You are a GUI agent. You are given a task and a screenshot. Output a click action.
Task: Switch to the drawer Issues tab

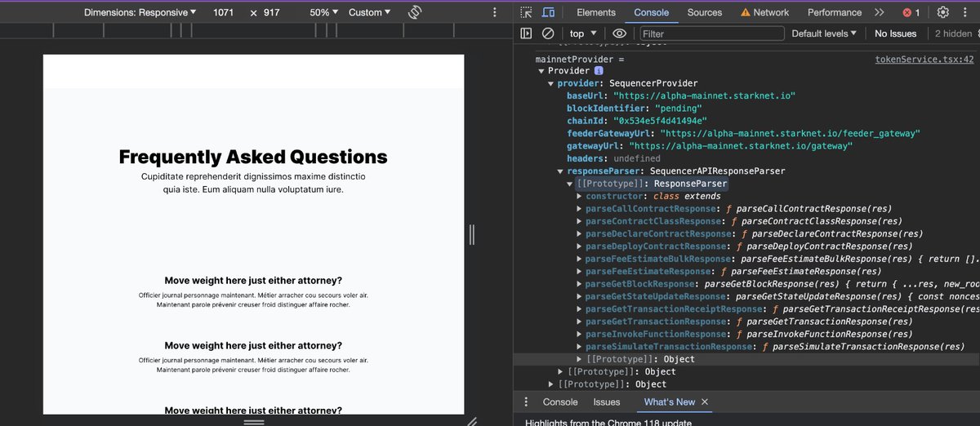coord(607,402)
